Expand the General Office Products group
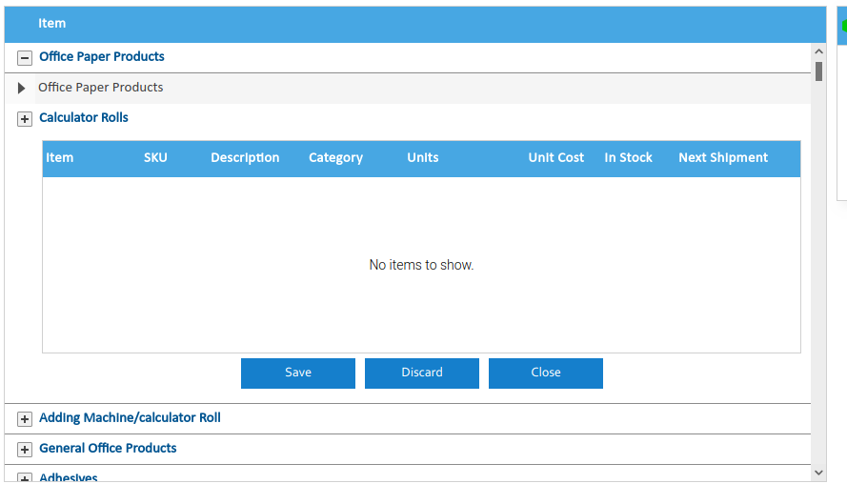The image size is (847, 504). coord(25,450)
